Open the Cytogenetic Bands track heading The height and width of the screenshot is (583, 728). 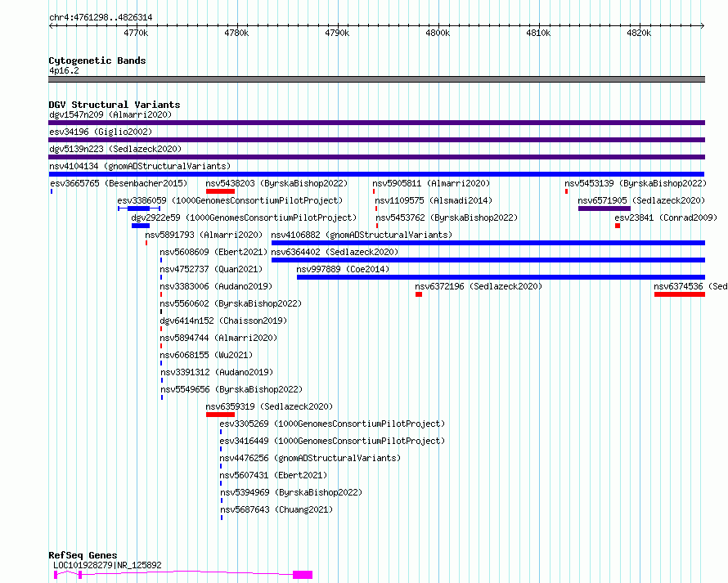click(97, 61)
